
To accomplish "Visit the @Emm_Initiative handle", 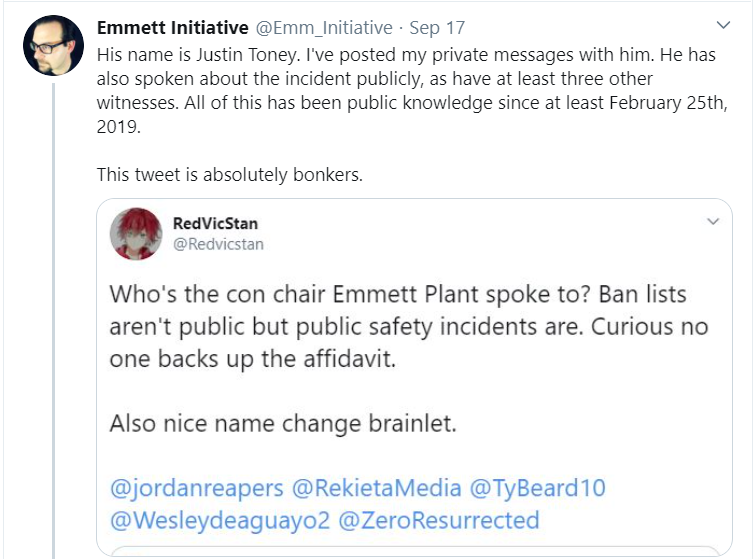I will point(324,28).
